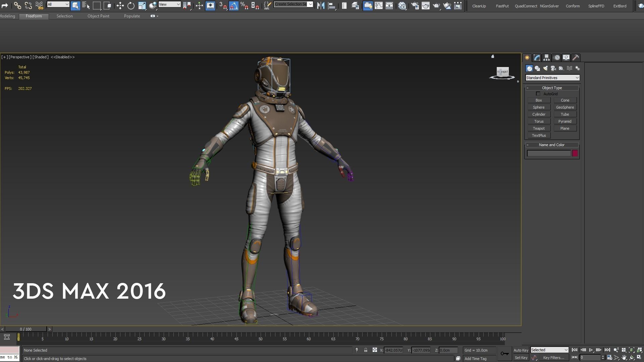Viewport: 644px width, 362px height.
Task: Open the Selected key filter dropdown
Action: pyautogui.click(x=549, y=350)
